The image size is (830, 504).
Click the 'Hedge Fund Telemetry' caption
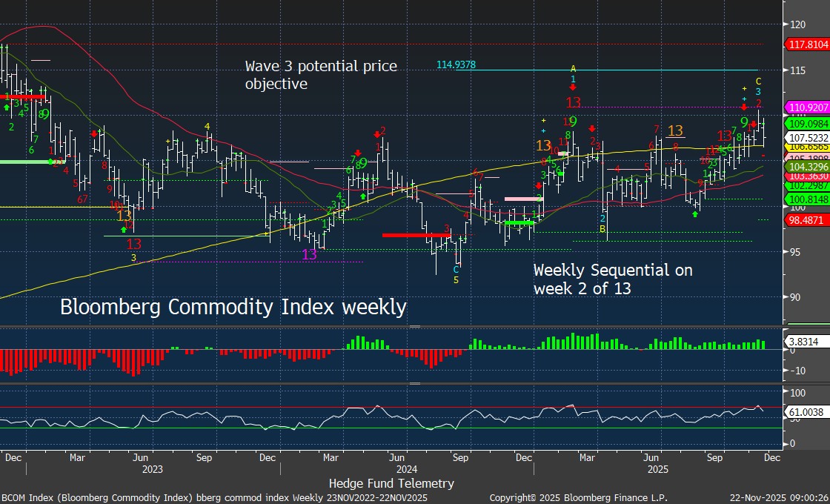coord(391,483)
